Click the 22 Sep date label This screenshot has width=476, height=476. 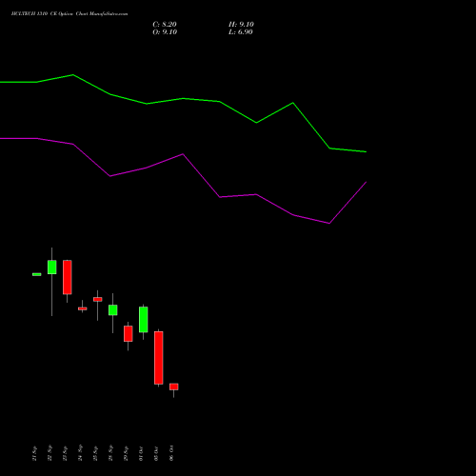50,453
